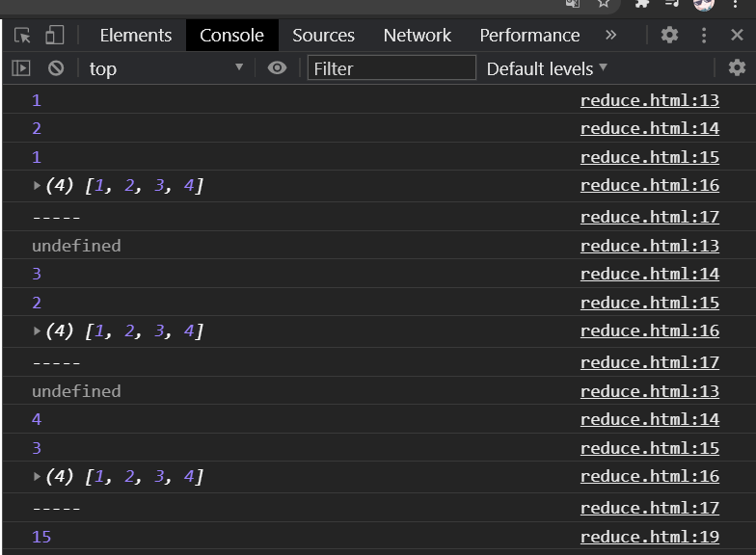756x555 pixels.
Task: Open reduce.html:14 link beside value 3
Action: [650, 274]
